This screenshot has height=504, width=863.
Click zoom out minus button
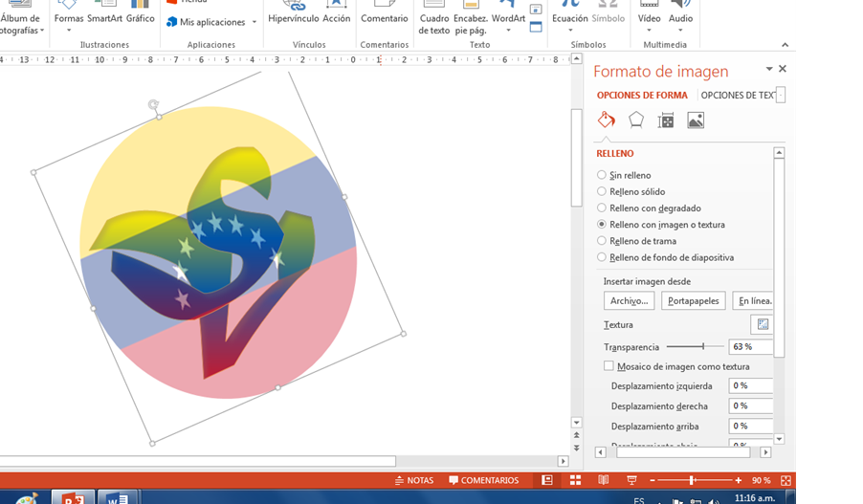coord(653,480)
